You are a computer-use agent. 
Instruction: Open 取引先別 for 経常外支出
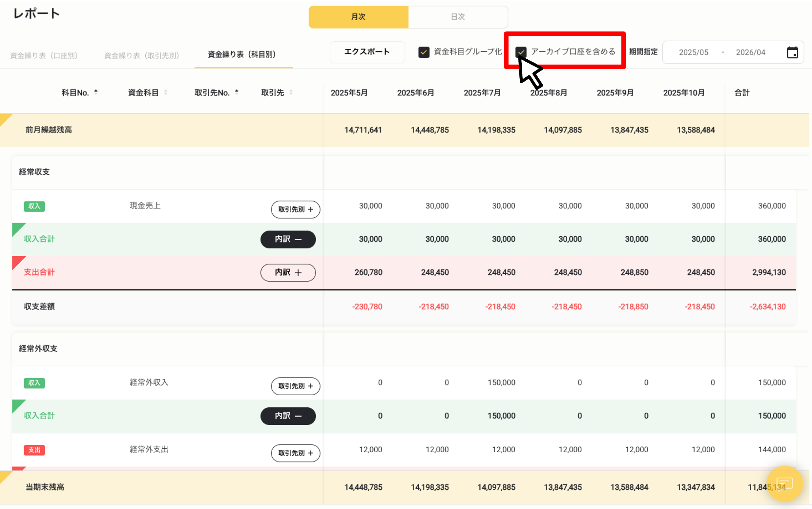tap(295, 453)
